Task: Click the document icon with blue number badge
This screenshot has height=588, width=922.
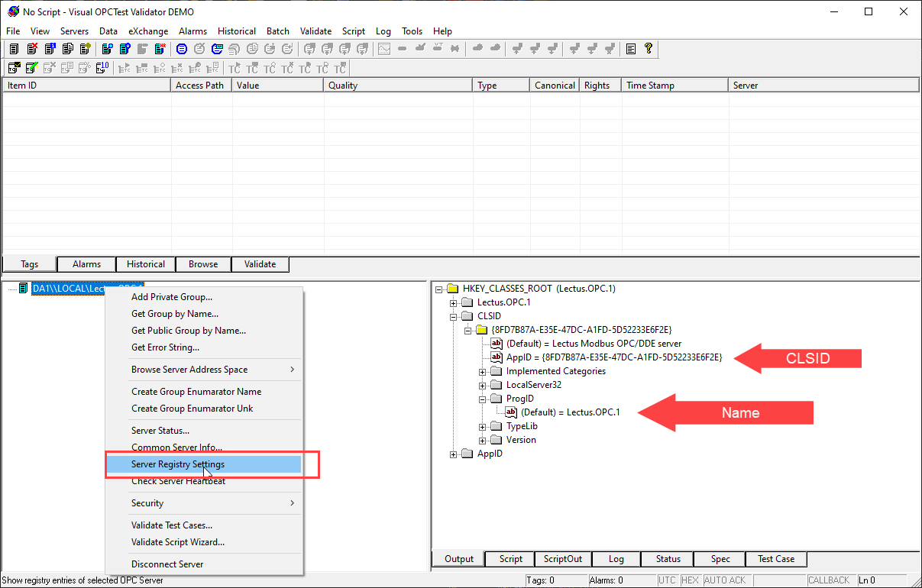Action: [x=50, y=49]
